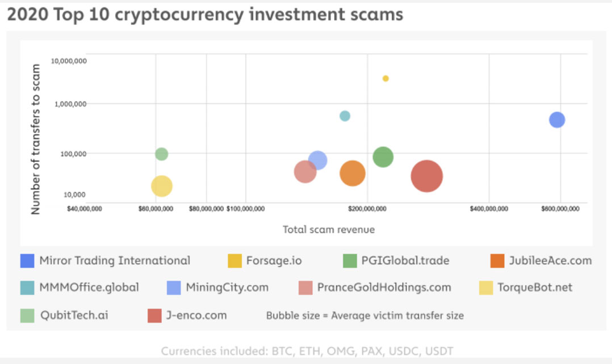Select the large red J-enco.com bubble
Viewport: 612px width, 364px height.
coord(426,176)
